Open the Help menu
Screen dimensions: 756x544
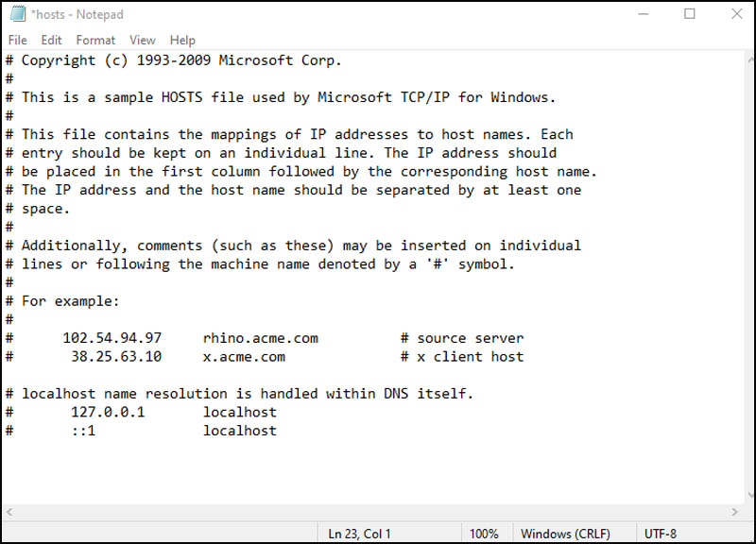pos(181,40)
